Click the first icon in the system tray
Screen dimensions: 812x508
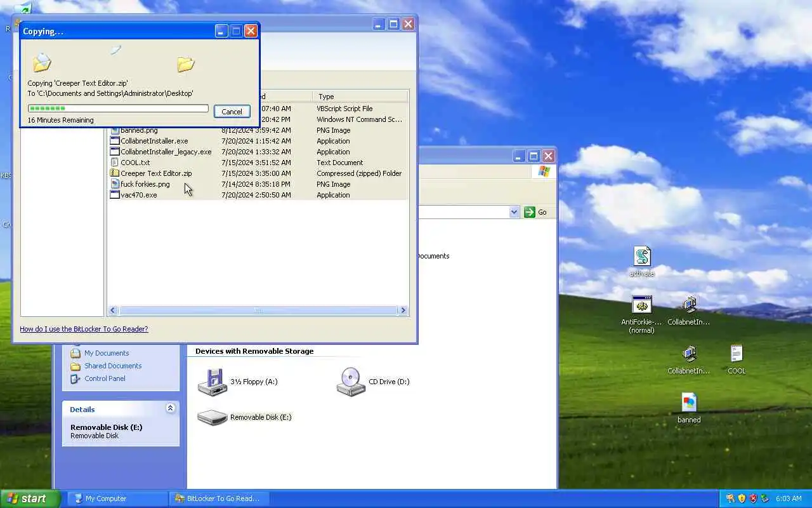730,498
